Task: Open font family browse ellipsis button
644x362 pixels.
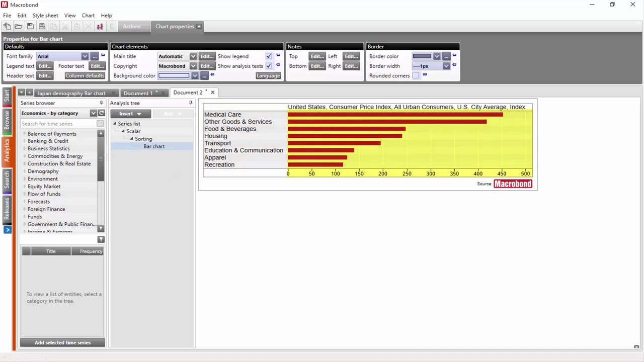Action: point(94,56)
